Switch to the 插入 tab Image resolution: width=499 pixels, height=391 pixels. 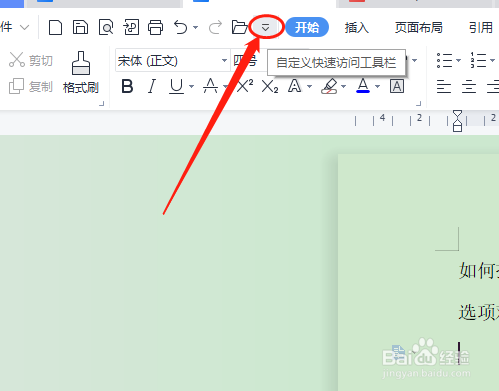point(356,27)
